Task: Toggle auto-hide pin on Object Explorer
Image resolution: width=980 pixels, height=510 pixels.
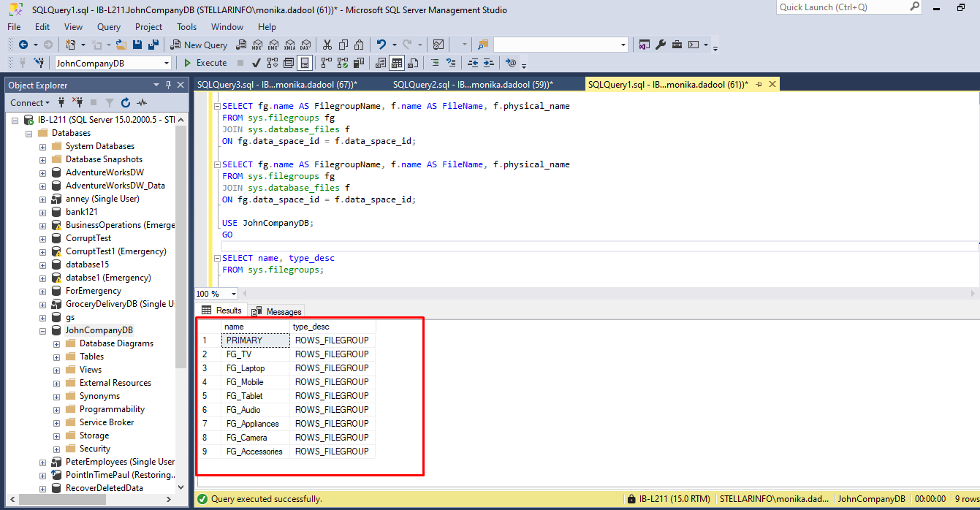Action: [169, 85]
